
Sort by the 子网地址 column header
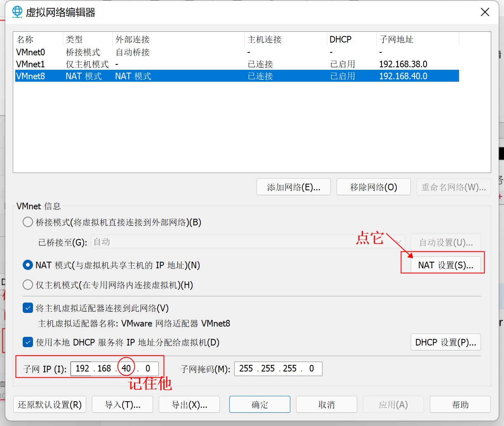pyautogui.click(x=417, y=40)
